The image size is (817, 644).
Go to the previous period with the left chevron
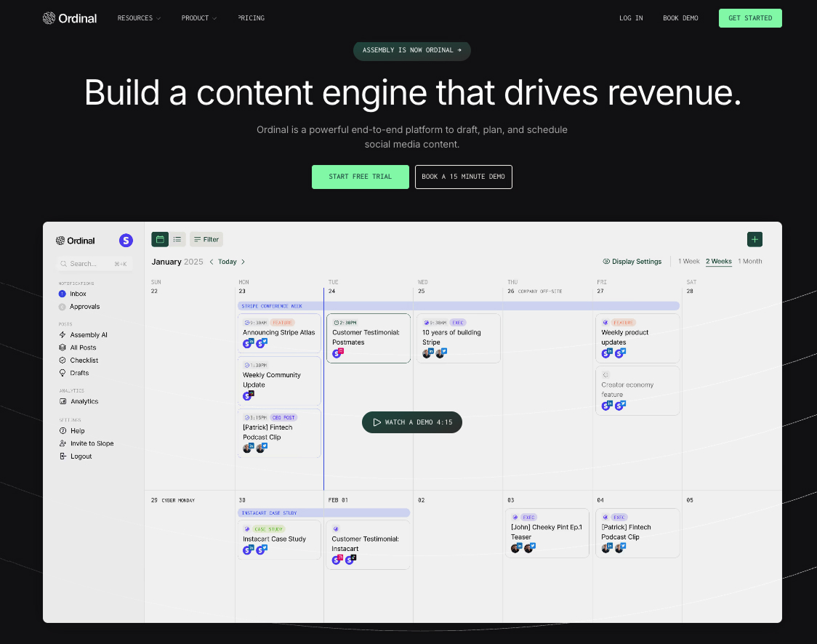pos(212,262)
